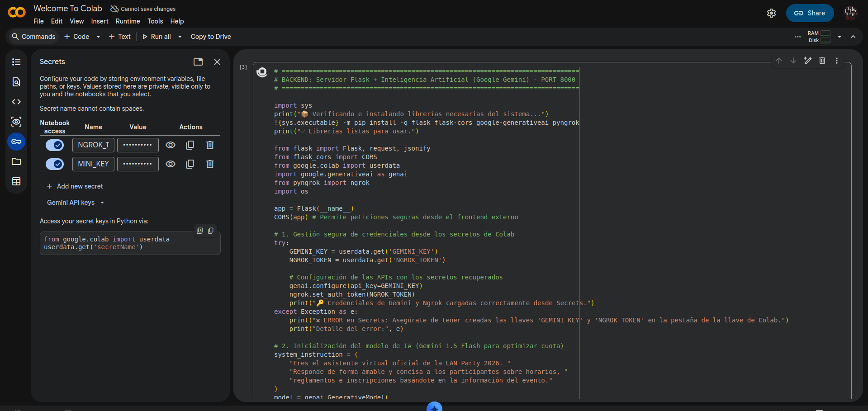Click the connecting status dots indicator

(x=798, y=37)
